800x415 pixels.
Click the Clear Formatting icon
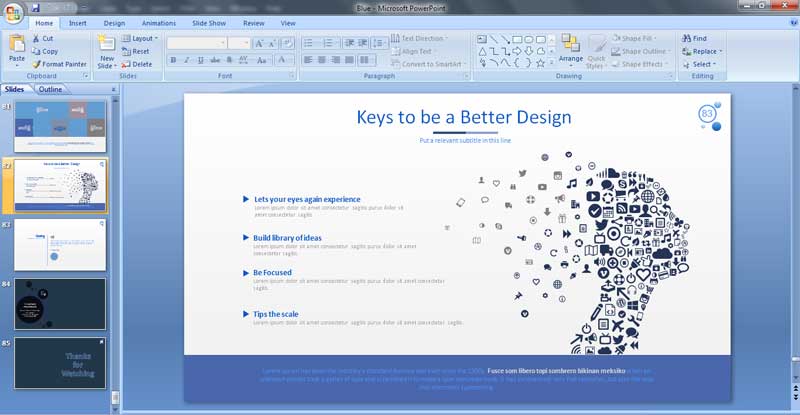pyautogui.click(x=287, y=43)
